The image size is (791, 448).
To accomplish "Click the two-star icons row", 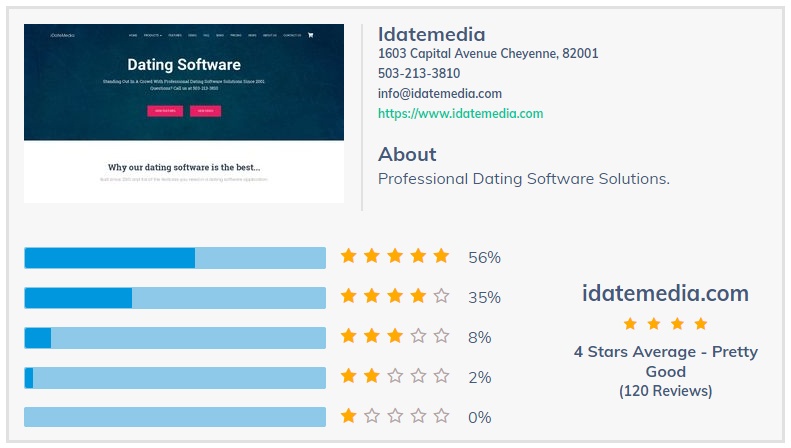I will [x=395, y=376].
